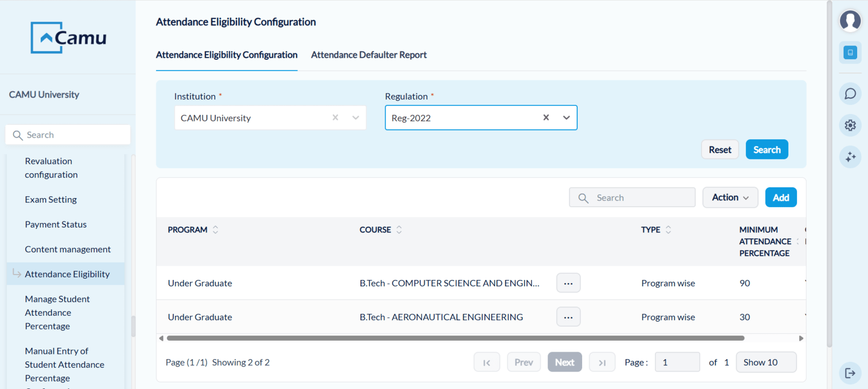Go to last page button

[602, 362]
